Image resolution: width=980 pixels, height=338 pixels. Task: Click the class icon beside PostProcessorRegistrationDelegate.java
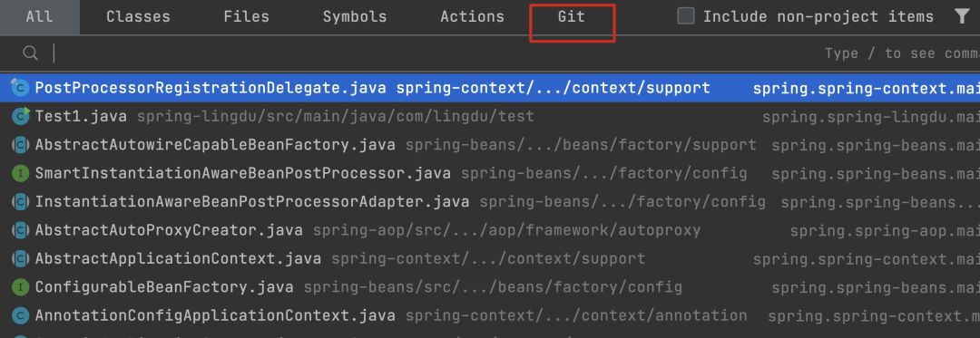click(x=21, y=88)
